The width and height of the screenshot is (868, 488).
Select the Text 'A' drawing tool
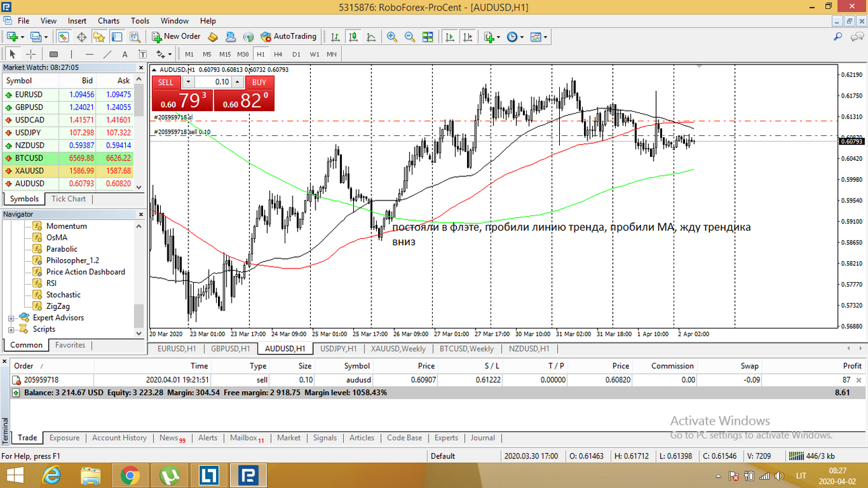(x=124, y=54)
